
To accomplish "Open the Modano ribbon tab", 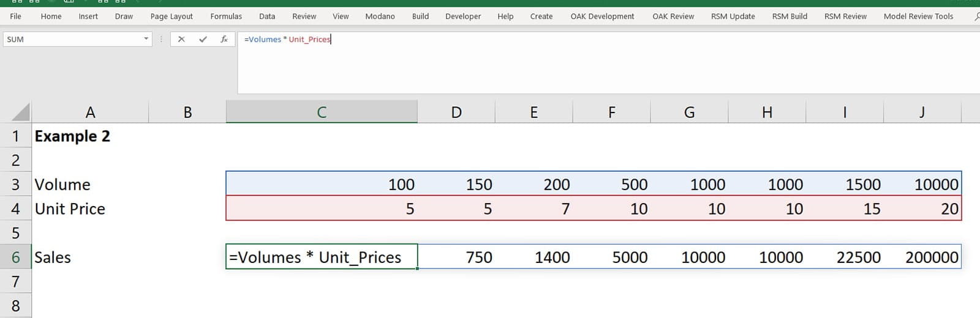I will coord(380,17).
